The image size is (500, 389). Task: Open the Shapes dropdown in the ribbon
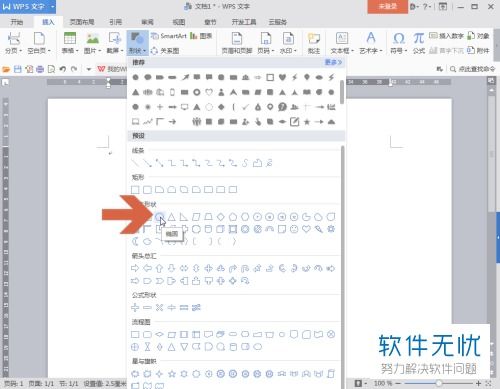point(137,43)
